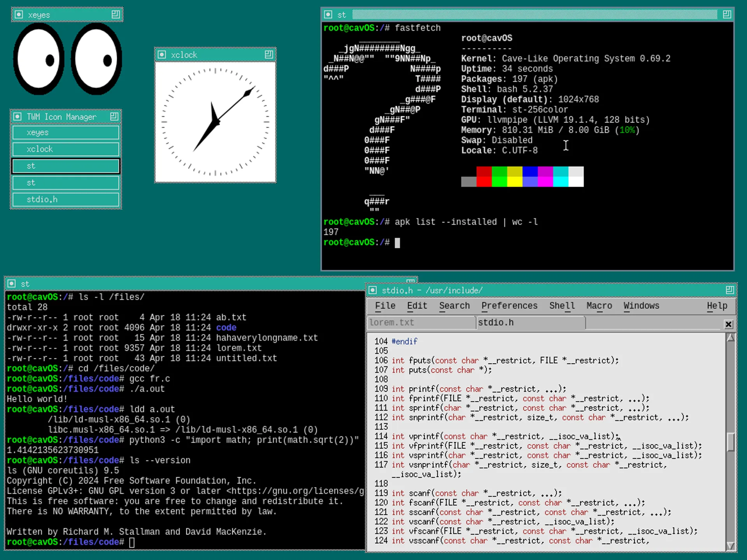Click 'untitled.txt' in the terminal listing
This screenshot has width=747, height=560.
point(247,358)
